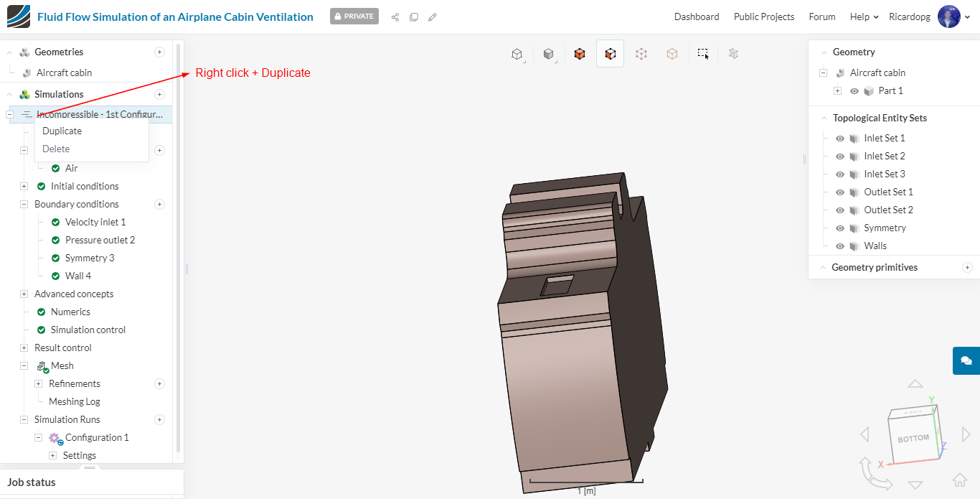Viewport: 980px width, 499px height.
Task: Click the BOTTOM face of orientation cube
Action: pos(913,438)
